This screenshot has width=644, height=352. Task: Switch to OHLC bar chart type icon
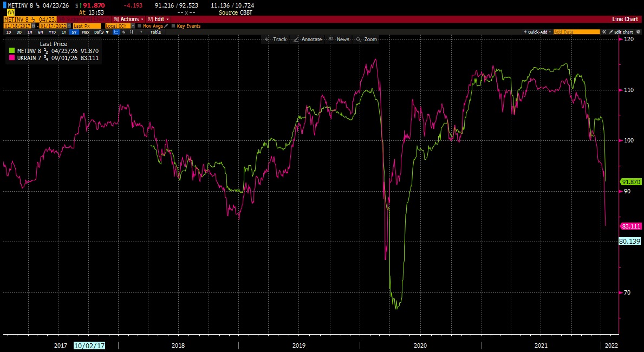(x=132, y=32)
